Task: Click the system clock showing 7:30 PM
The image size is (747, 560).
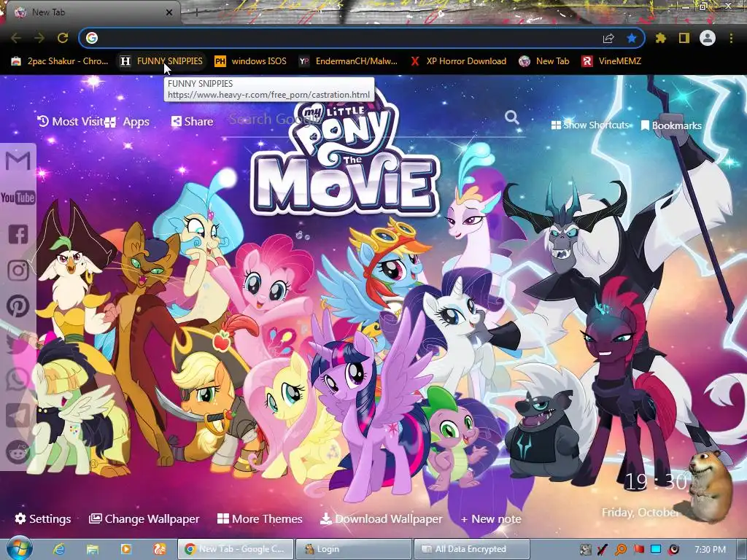Action: [x=710, y=550]
